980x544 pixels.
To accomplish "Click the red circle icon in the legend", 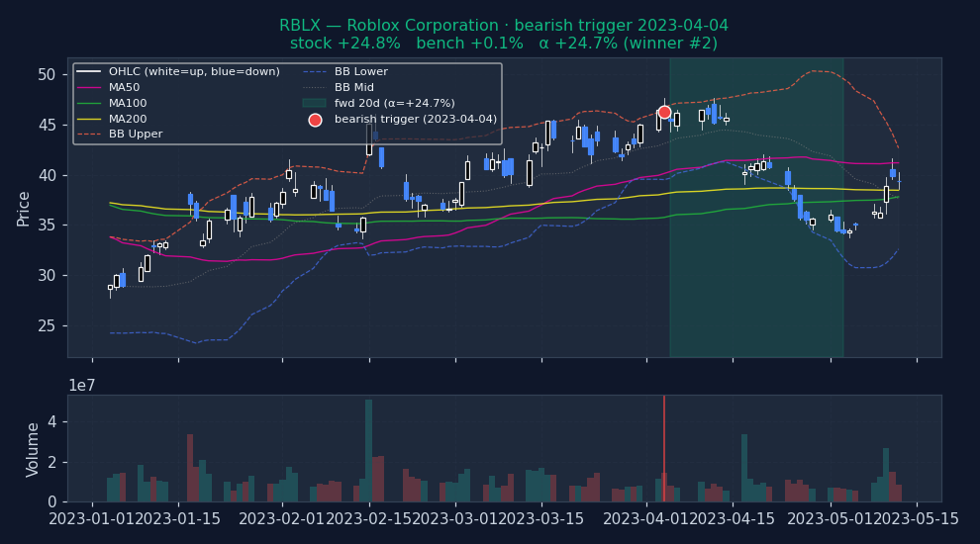I will point(315,120).
